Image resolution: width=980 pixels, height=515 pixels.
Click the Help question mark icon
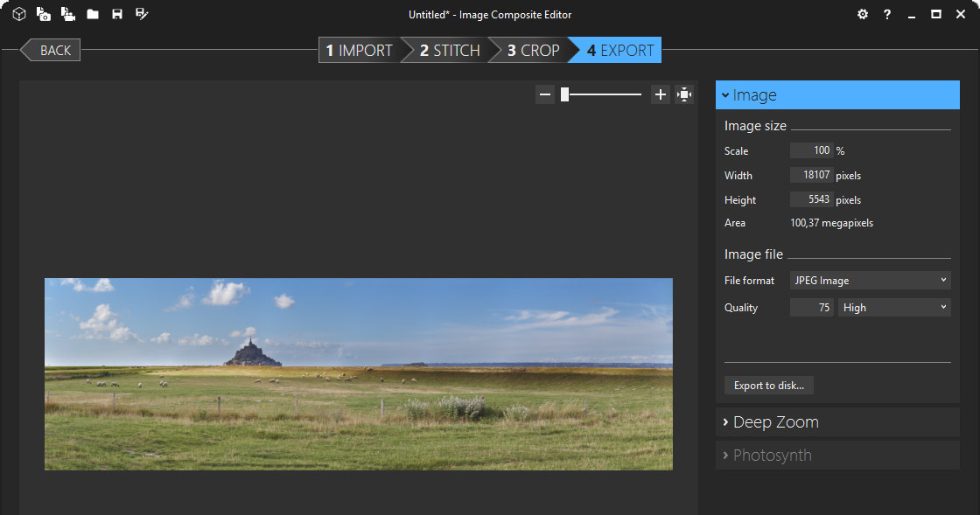[886, 14]
